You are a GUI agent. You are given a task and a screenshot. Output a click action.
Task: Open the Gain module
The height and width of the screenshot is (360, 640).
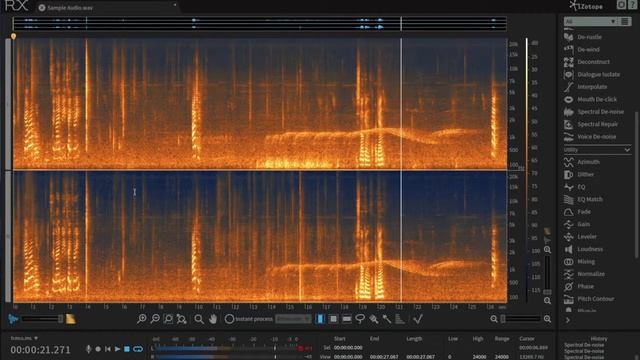[578, 224]
